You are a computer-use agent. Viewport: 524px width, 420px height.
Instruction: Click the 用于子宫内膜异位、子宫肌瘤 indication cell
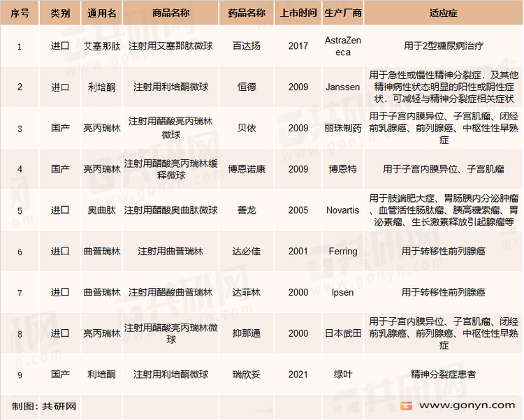444,169
